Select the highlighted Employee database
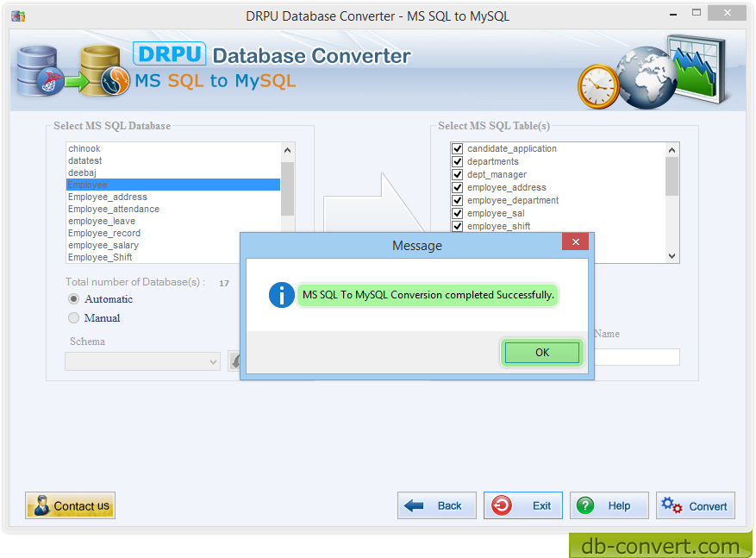 [173, 185]
